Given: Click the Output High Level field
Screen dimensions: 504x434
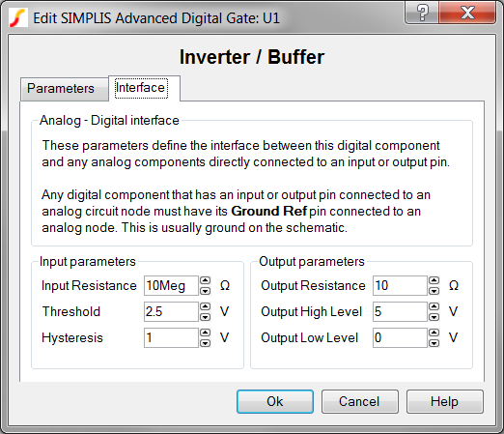Looking at the screenshot, I should (x=400, y=311).
